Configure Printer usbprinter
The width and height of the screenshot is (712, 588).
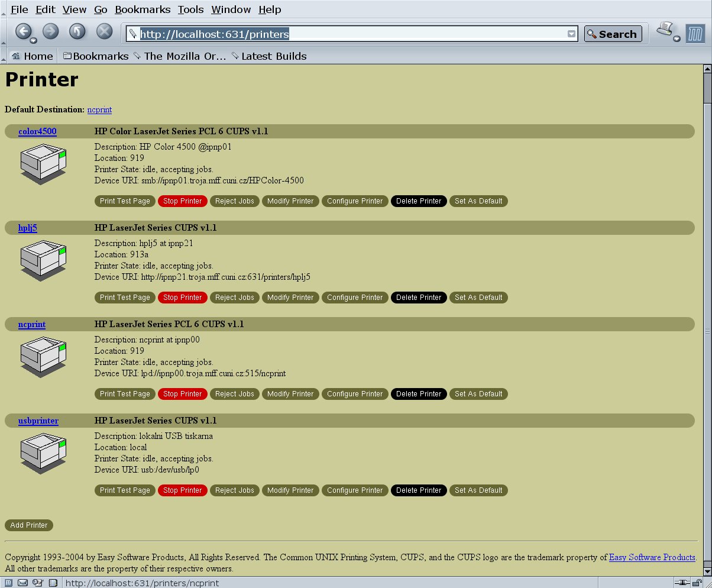click(355, 490)
